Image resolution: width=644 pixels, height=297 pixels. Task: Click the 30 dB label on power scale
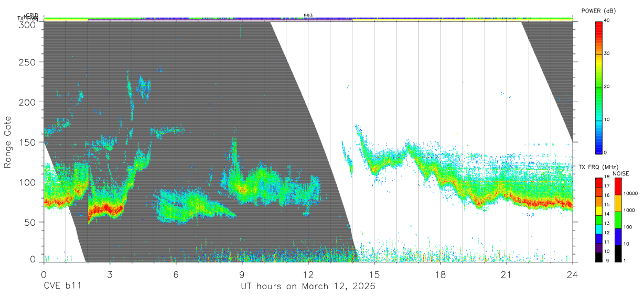(x=606, y=53)
